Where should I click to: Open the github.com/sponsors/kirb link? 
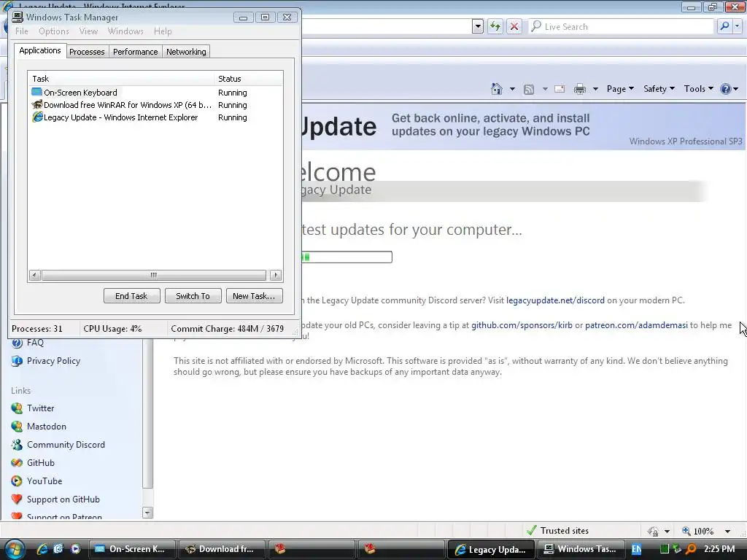click(x=522, y=325)
